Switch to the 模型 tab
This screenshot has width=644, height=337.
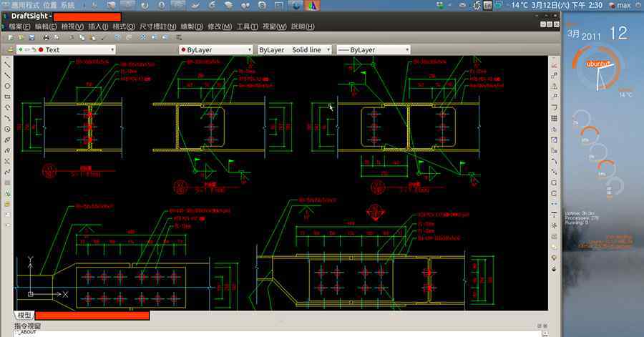point(24,316)
